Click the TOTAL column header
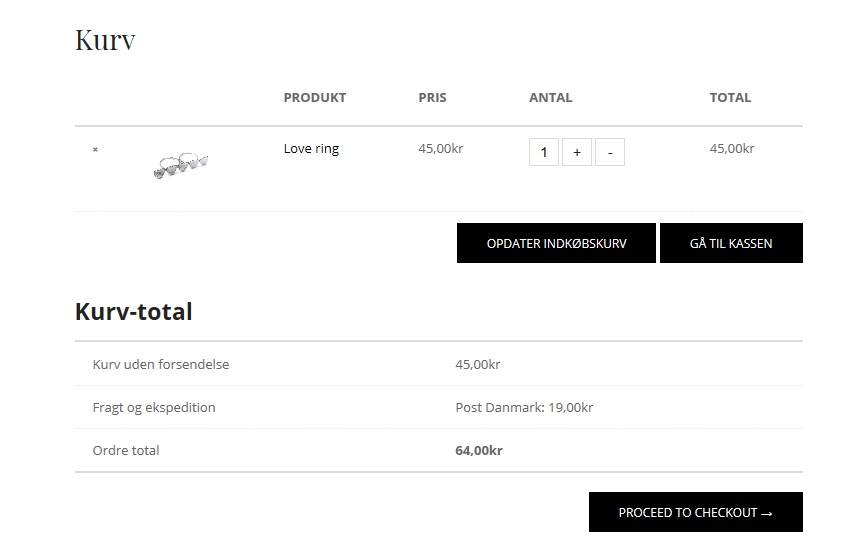The width and height of the screenshot is (853, 542). pos(730,97)
